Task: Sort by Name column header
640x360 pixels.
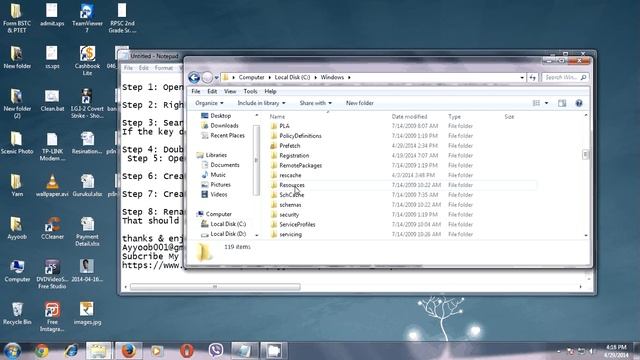Action: tap(277, 117)
